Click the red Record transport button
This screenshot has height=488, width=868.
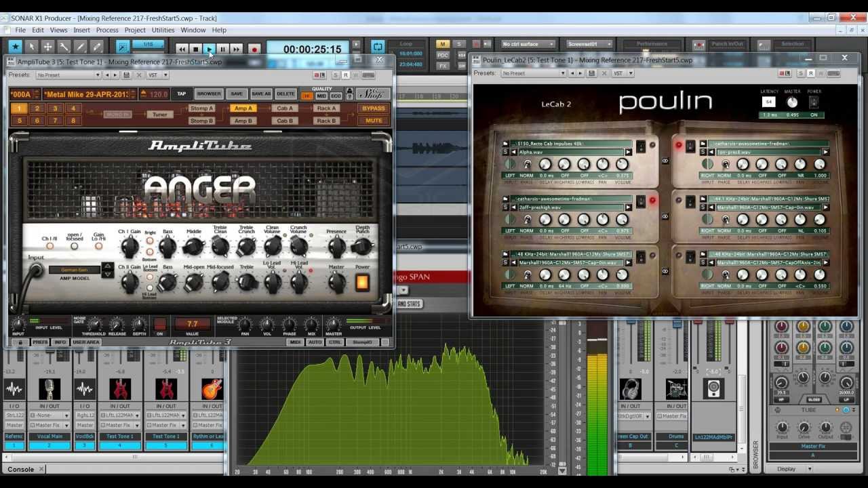(254, 49)
